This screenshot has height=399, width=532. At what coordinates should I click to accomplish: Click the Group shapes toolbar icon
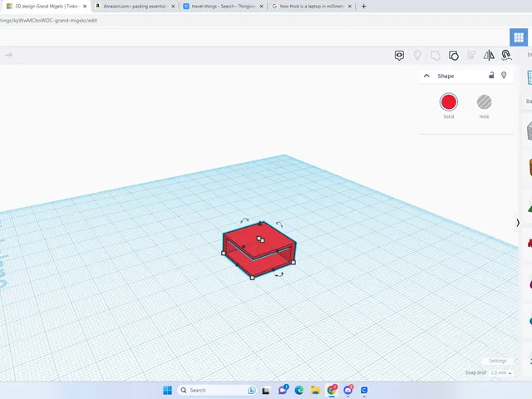[x=436, y=56]
